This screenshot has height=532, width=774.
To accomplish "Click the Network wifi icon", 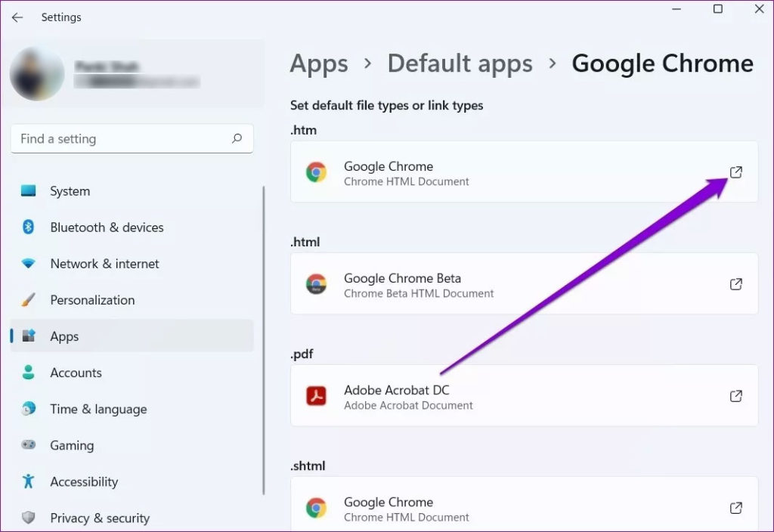I will pyautogui.click(x=28, y=263).
